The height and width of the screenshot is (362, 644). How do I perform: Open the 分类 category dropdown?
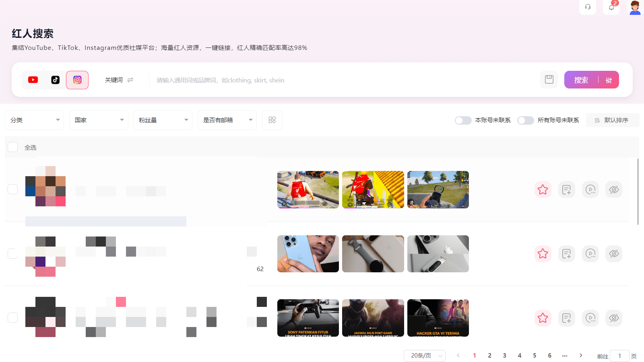coord(35,120)
